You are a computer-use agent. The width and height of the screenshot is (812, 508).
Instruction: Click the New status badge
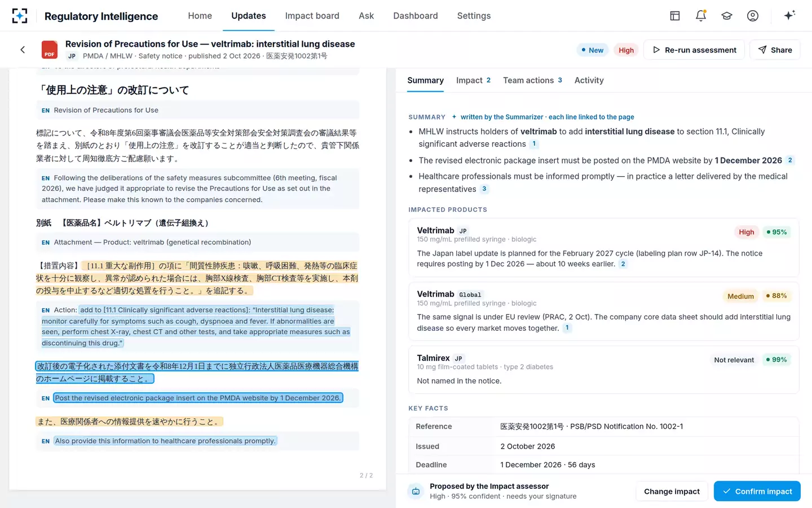pyautogui.click(x=592, y=50)
